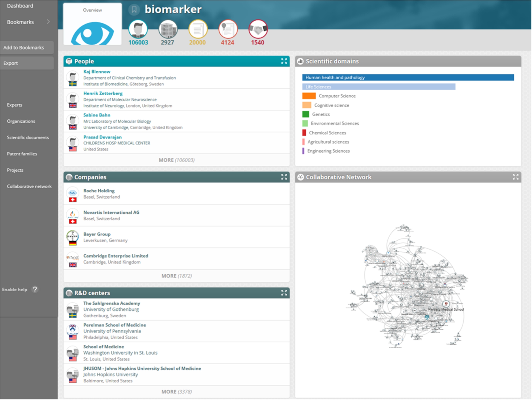Click Prasad Devarajan's avatar icon

tap(73, 143)
